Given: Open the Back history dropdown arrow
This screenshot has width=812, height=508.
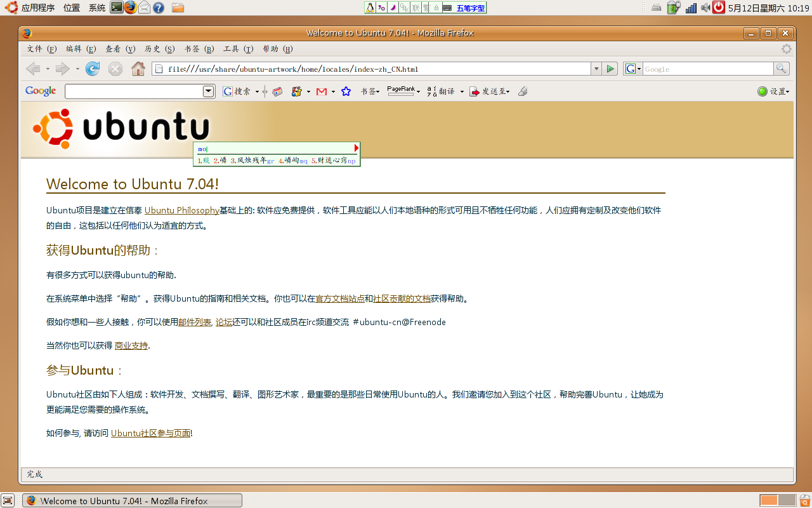Looking at the screenshot, I should (x=48, y=69).
